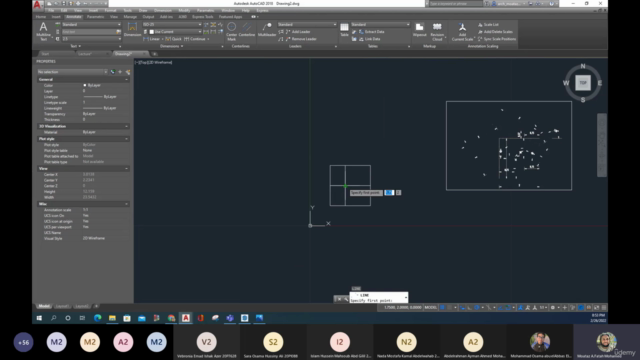This screenshot has height=360, width=640.
Task: Click the Link Data button
Action: pyautogui.click(x=369, y=39)
